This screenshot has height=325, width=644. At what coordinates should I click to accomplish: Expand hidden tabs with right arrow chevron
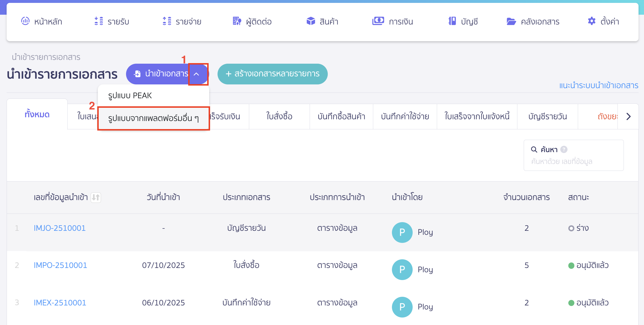[x=628, y=116]
